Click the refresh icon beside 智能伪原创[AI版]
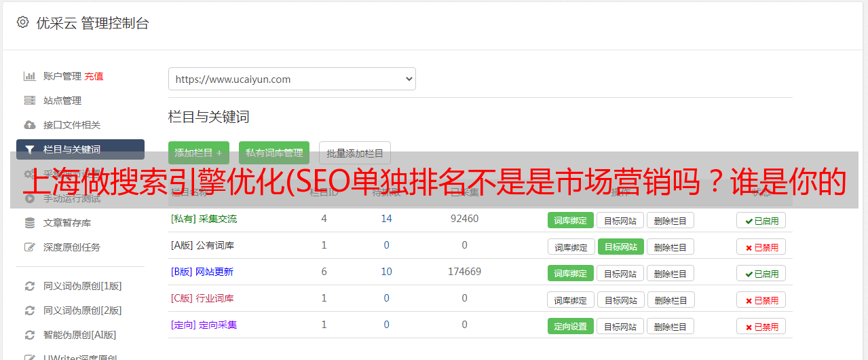868x360 pixels. 30,335
